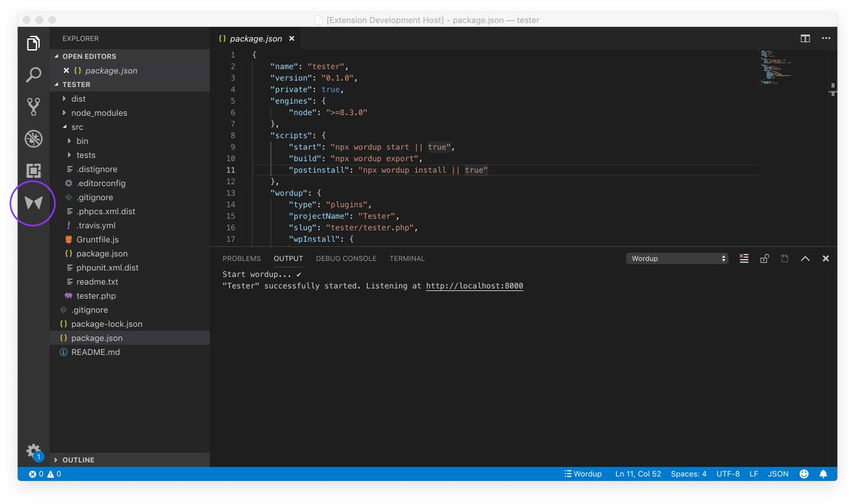This screenshot has height=504, width=855.
Task: Click Wordup status bar item
Action: tap(583, 473)
